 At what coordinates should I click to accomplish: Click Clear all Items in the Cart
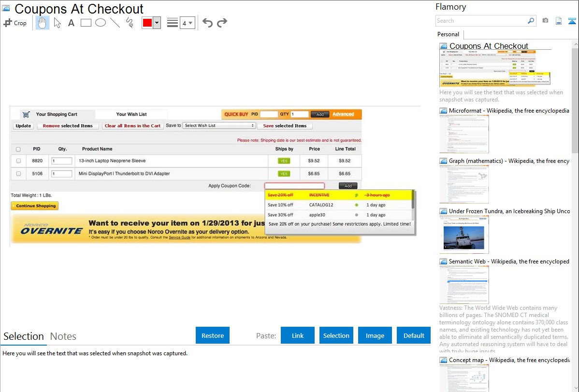click(x=132, y=126)
